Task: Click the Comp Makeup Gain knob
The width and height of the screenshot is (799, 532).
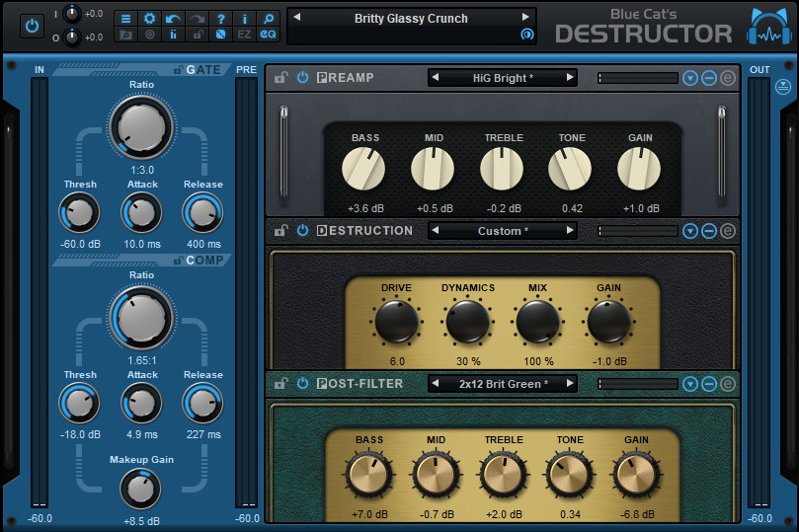Action: coord(141,488)
